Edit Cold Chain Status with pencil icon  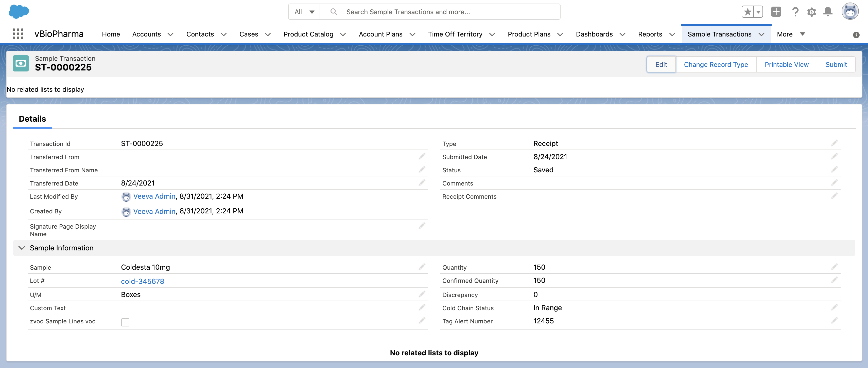(x=834, y=307)
